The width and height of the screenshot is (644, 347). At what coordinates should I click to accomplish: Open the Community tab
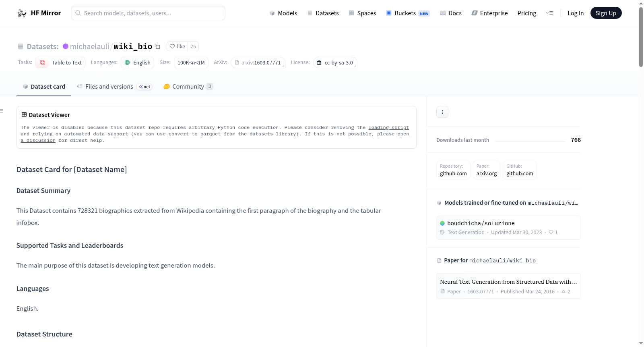(x=188, y=87)
